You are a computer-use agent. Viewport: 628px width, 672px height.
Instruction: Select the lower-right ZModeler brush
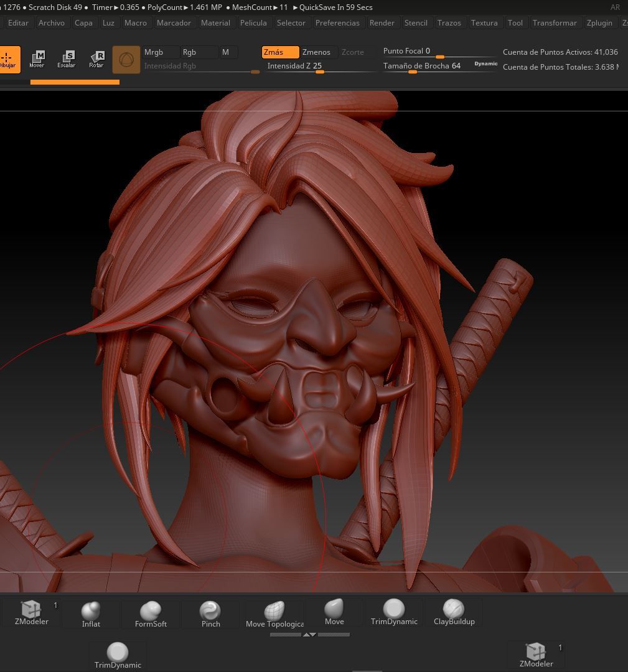pyautogui.click(x=536, y=655)
